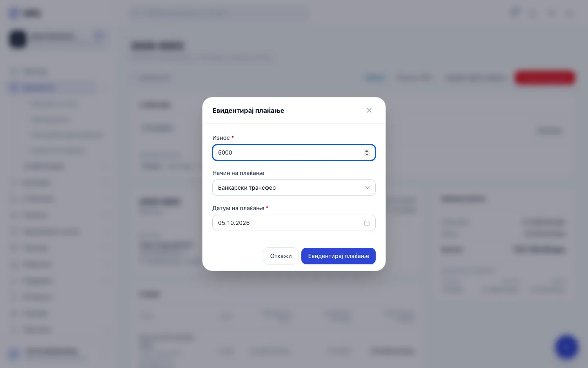This screenshot has width=588, height=368.
Task: Expand the Начин на плаќање dropdown chevron
Action: coord(367,188)
